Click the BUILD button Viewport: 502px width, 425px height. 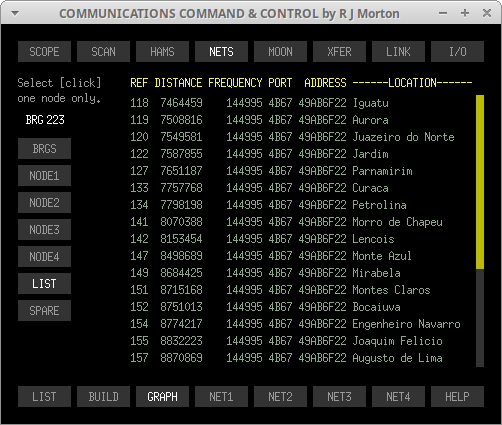point(103,397)
